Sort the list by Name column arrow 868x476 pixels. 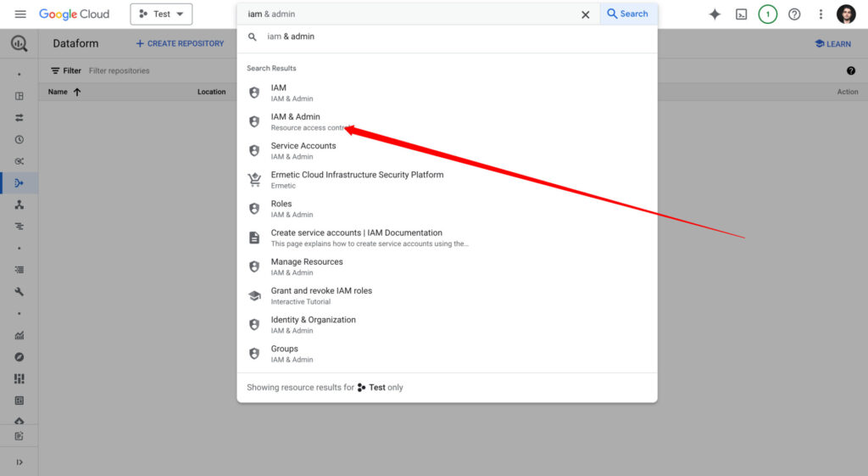(x=77, y=92)
